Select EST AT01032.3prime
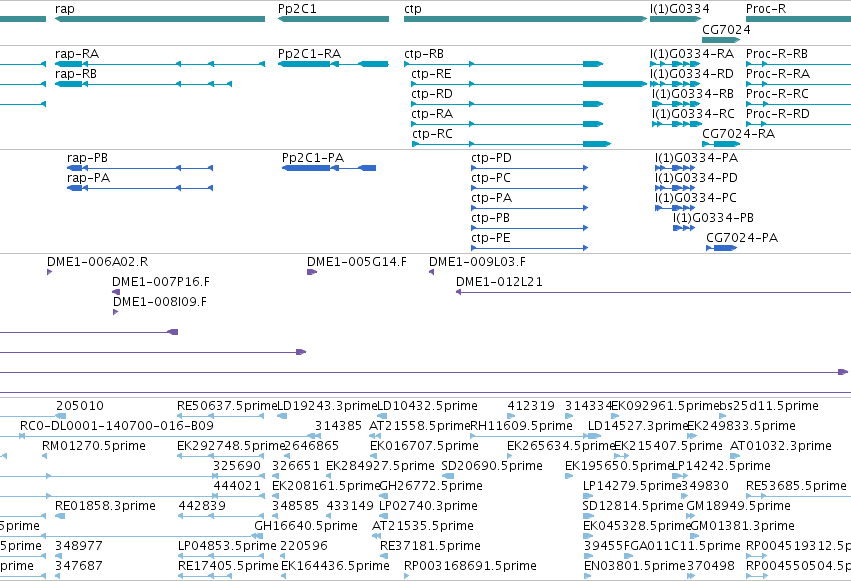 point(781,446)
